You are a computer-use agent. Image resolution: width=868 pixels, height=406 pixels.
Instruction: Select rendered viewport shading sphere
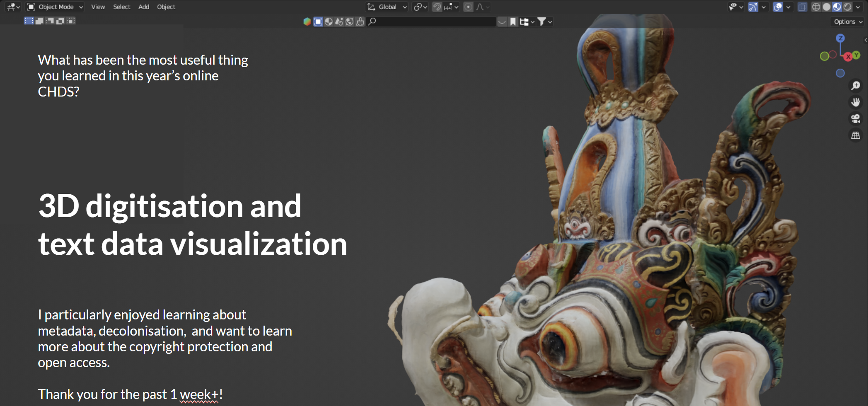848,7
